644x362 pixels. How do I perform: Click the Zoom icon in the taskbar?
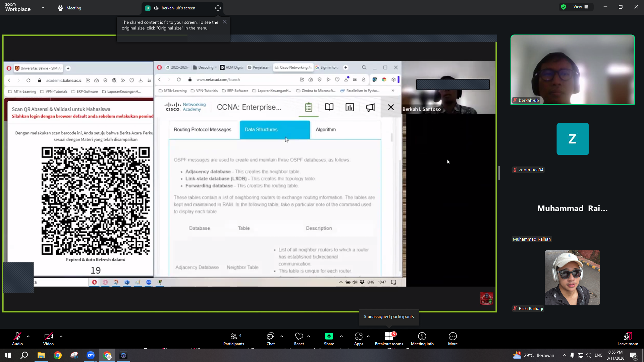pos(91,355)
